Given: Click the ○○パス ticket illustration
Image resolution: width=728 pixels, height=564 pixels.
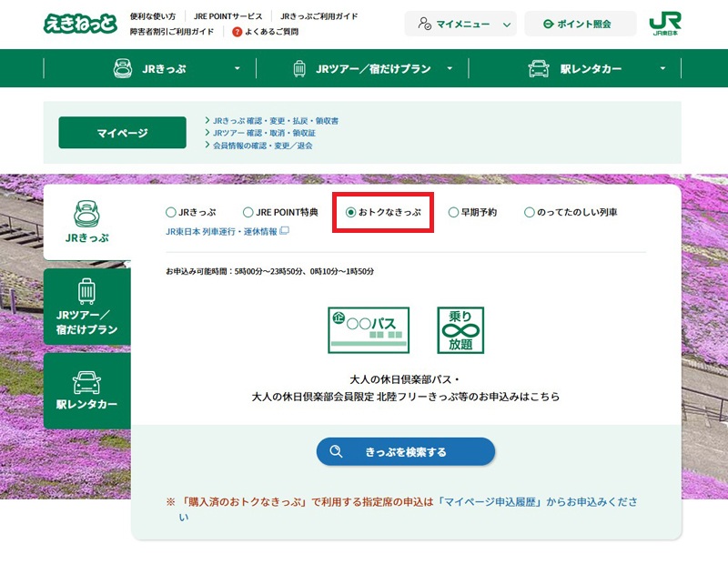Looking at the screenshot, I should [369, 330].
